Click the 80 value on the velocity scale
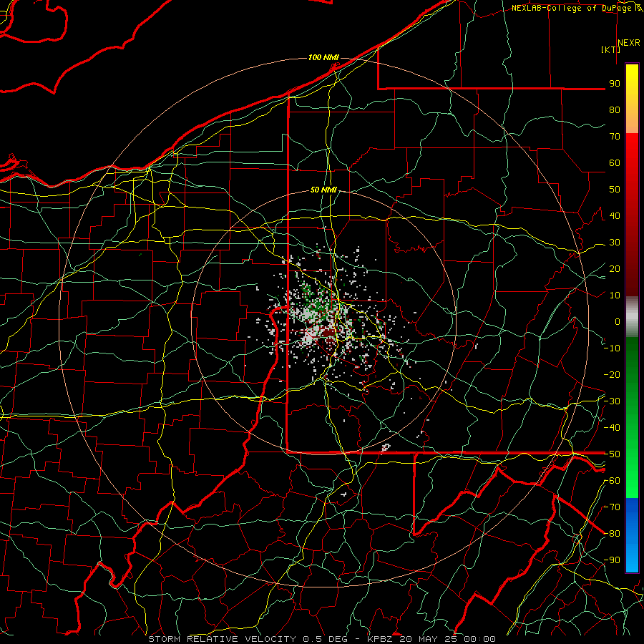 [615, 110]
